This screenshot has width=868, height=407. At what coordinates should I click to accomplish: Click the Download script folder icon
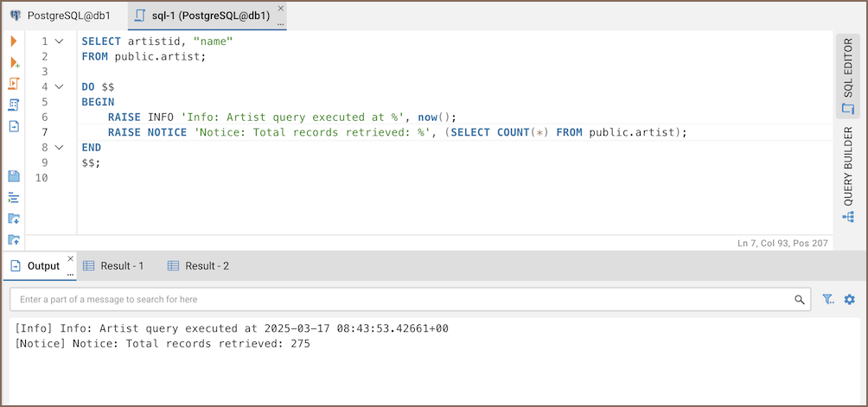14,219
